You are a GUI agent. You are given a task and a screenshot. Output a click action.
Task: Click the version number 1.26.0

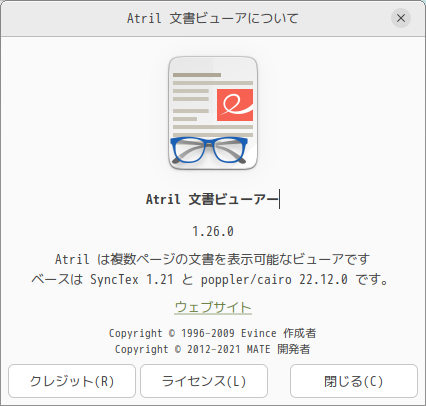point(213,231)
